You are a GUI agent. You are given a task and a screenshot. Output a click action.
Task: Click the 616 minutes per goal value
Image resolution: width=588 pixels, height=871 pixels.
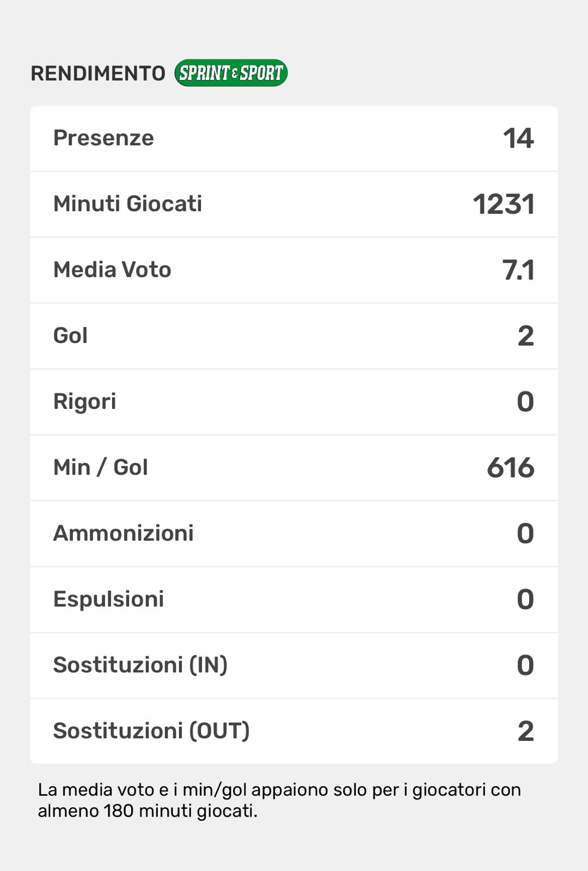(510, 468)
